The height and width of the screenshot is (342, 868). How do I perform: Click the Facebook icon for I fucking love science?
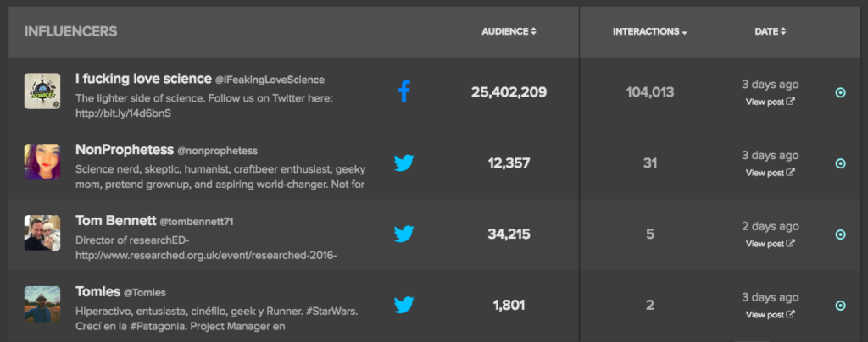404,91
